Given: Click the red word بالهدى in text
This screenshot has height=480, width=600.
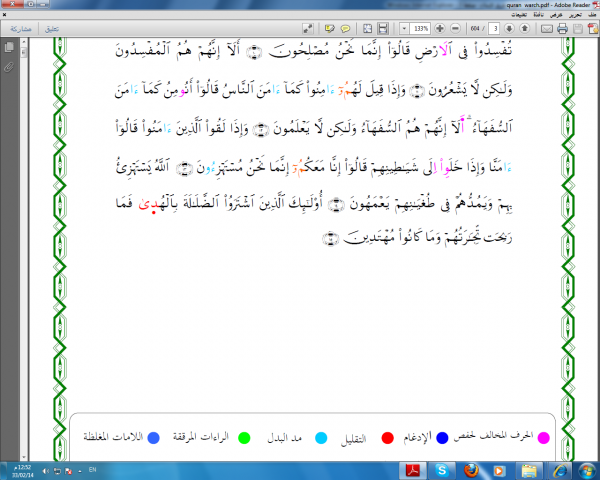Looking at the screenshot, I should pyautogui.click(x=159, y=203).
